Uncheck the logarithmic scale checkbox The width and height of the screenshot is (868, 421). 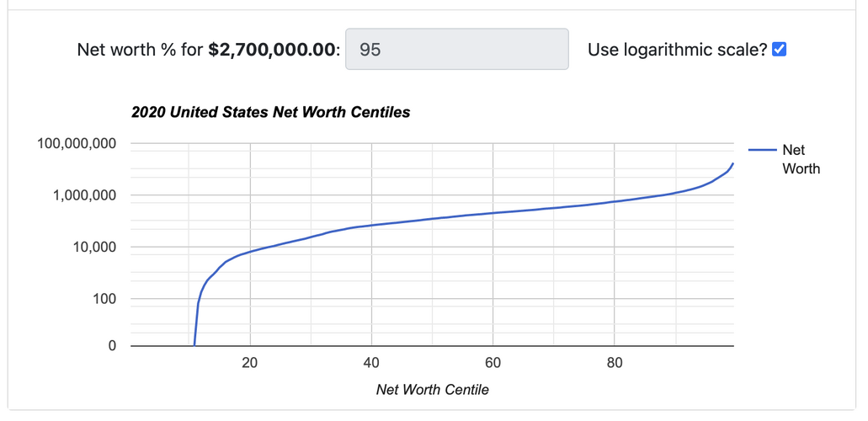tap(780, 50)
